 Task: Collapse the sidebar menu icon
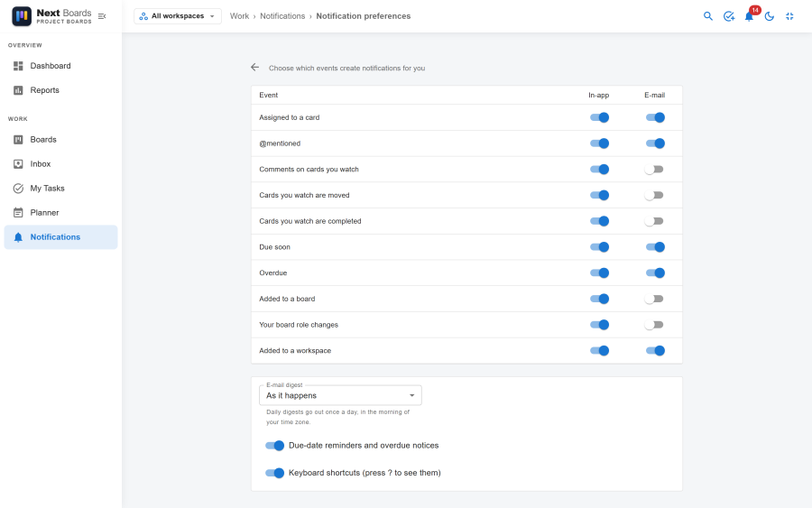pos(102,16)
